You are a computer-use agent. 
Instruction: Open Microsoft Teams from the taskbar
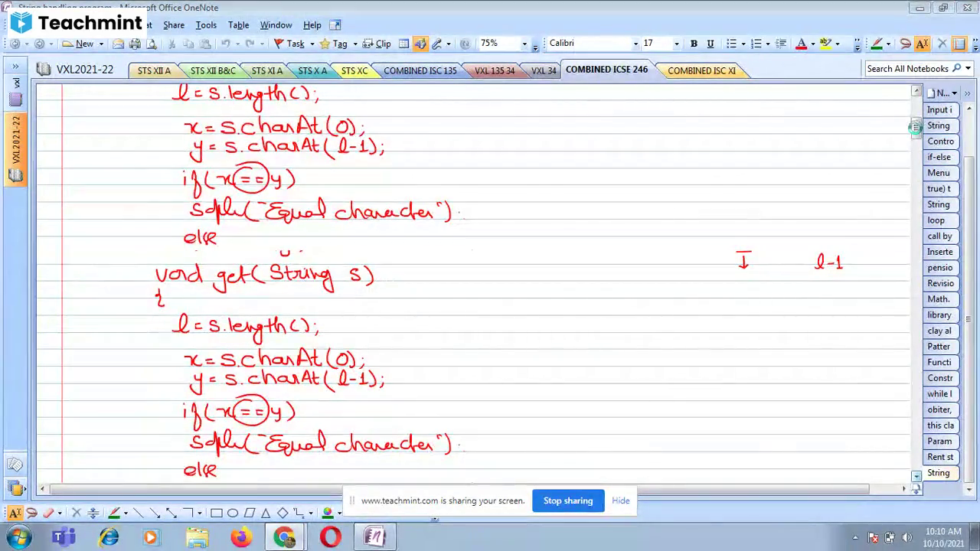(64, 537)
